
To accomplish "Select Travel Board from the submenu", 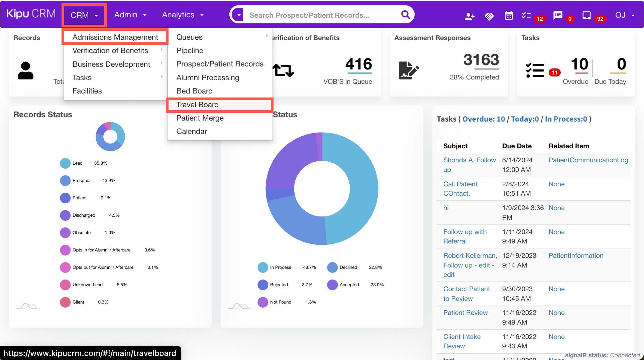I will 198,105.
